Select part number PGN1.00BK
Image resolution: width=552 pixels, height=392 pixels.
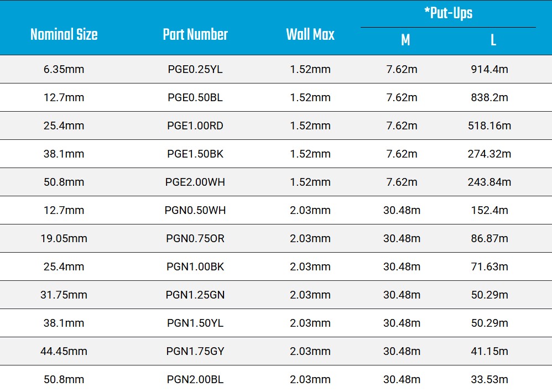195,266
